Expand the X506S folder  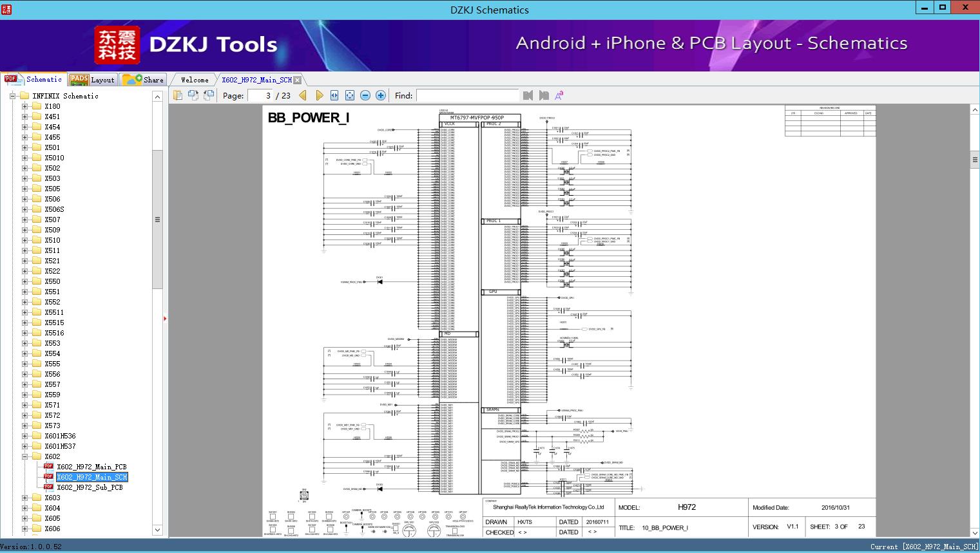(24, 209)
